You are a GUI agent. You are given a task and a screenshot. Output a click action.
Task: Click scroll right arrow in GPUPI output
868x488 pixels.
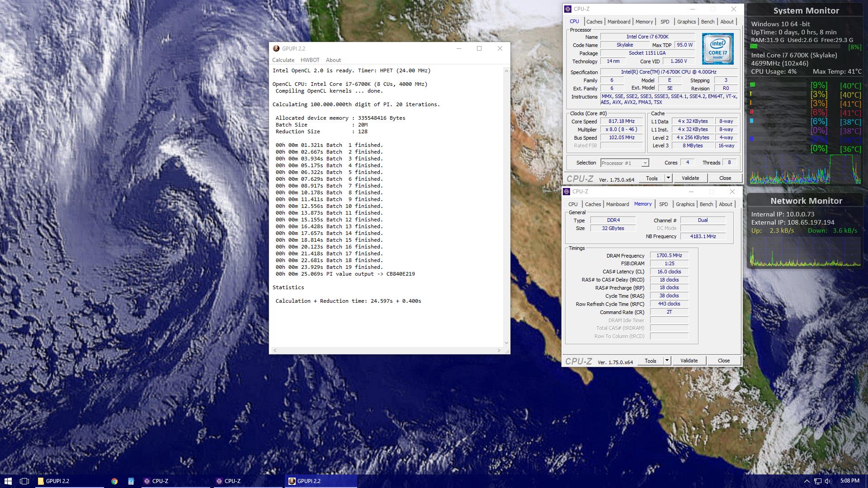(x=499, y=350)
